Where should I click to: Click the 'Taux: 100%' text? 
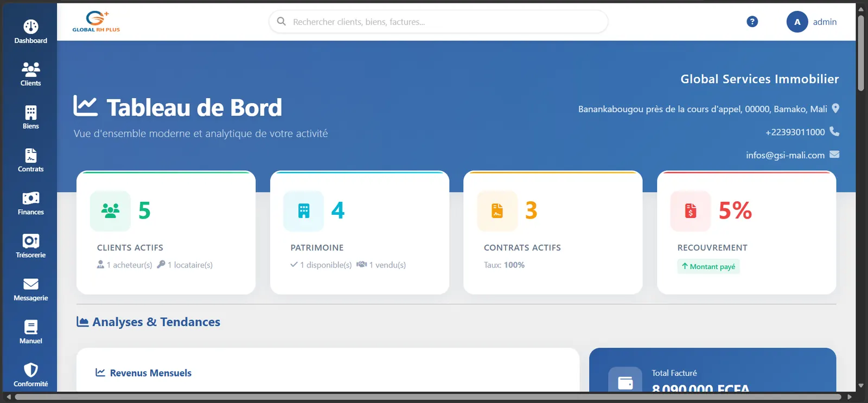coord(504,265)
